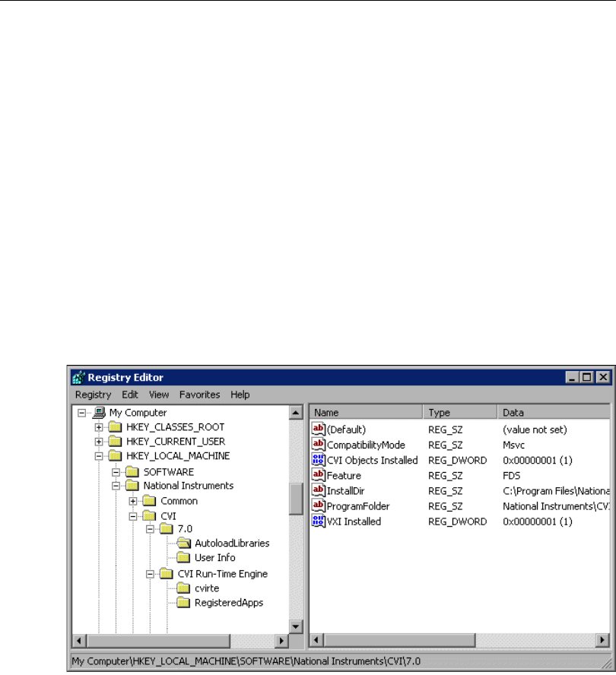Select the cvirte key label
Image resolution: width=616 pixels, height=675 pixels.
pyautogui.click(x=207, y=588)
